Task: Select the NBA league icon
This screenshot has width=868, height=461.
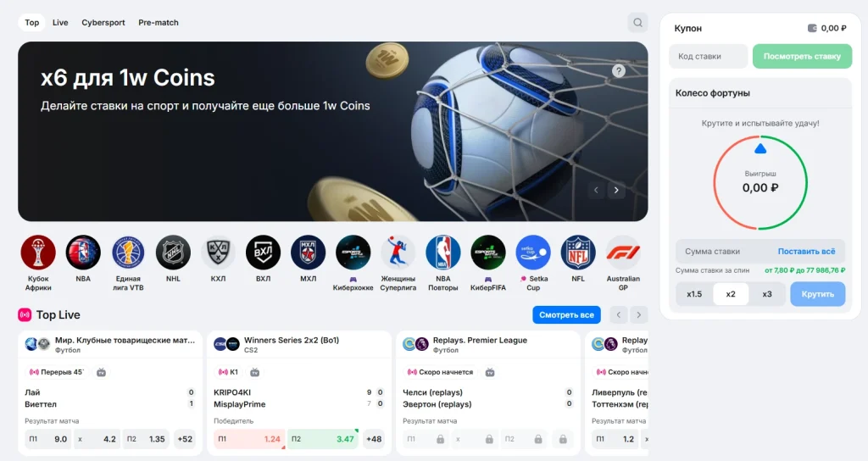Action: [83, 253]
